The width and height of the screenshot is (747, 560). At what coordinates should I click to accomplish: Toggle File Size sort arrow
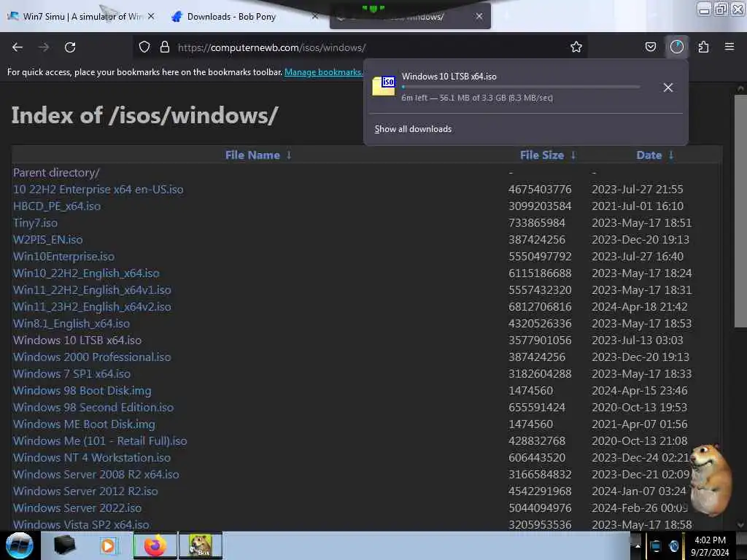point(573,155)
